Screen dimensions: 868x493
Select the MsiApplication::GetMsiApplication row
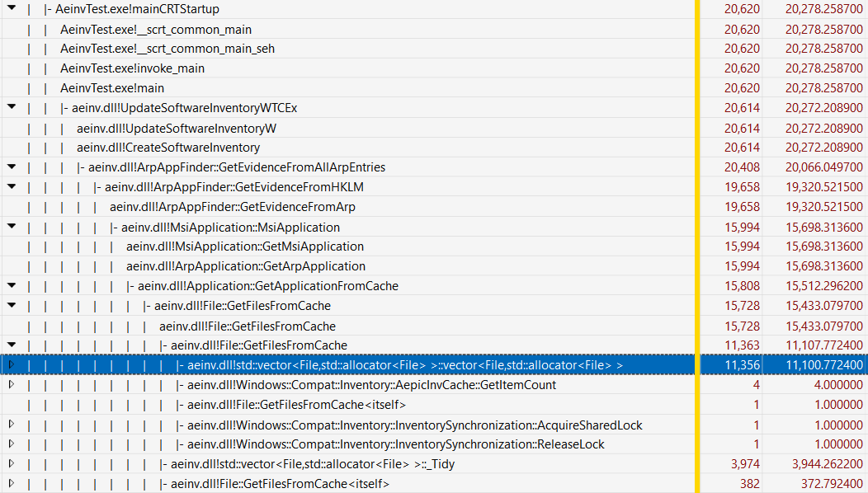point(245,246)
